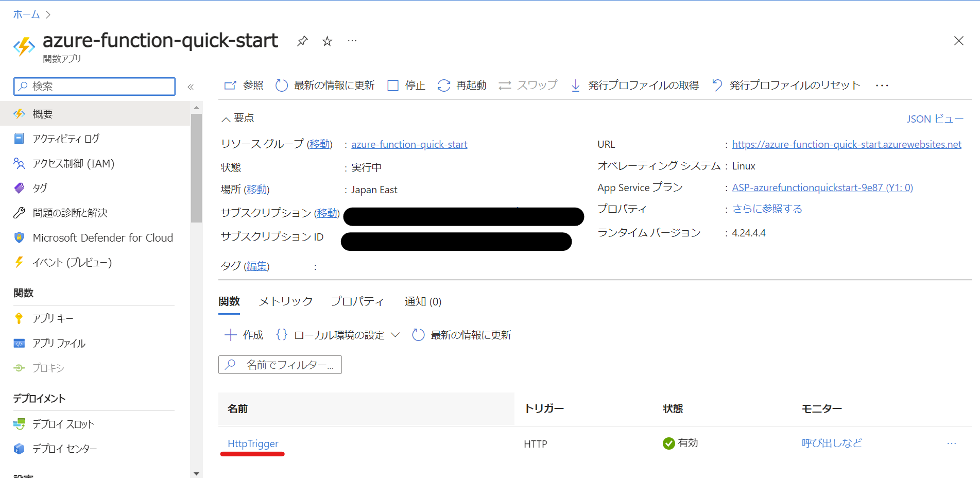Open 呼び出しなど monitor link
This screenshot has height=478, width=980.
832,443
